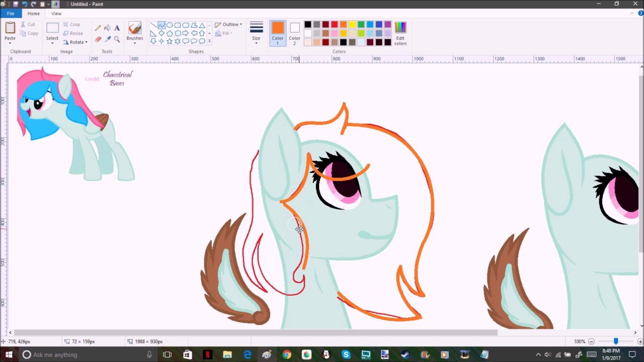Expand the Select dropdown arrow
This screenshot has width=644, height=362.
pos(52,43)
